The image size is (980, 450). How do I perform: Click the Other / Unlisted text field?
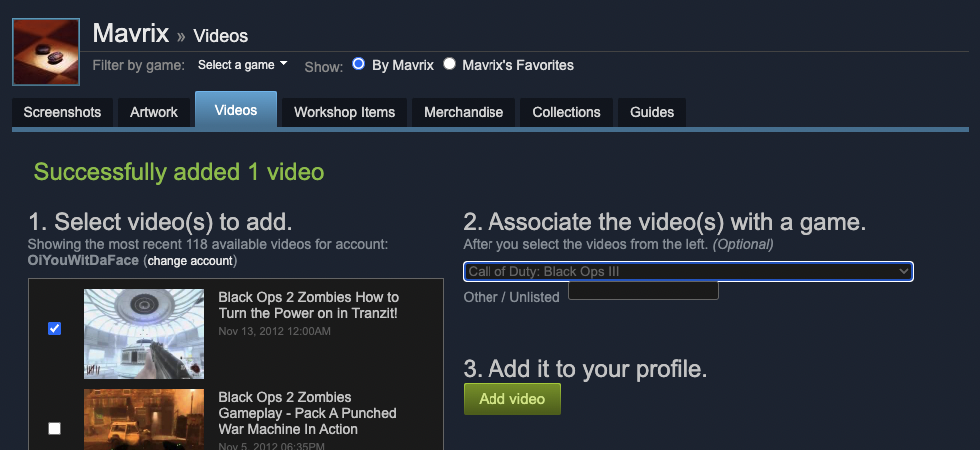pyautogui.click(x=643, y=291)
